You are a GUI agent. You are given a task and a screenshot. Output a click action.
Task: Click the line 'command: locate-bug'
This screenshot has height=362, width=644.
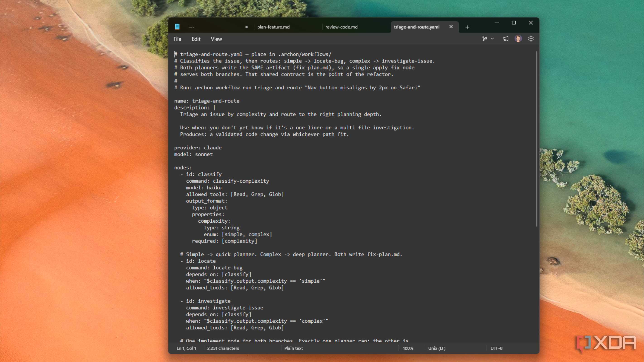point(214,268)
